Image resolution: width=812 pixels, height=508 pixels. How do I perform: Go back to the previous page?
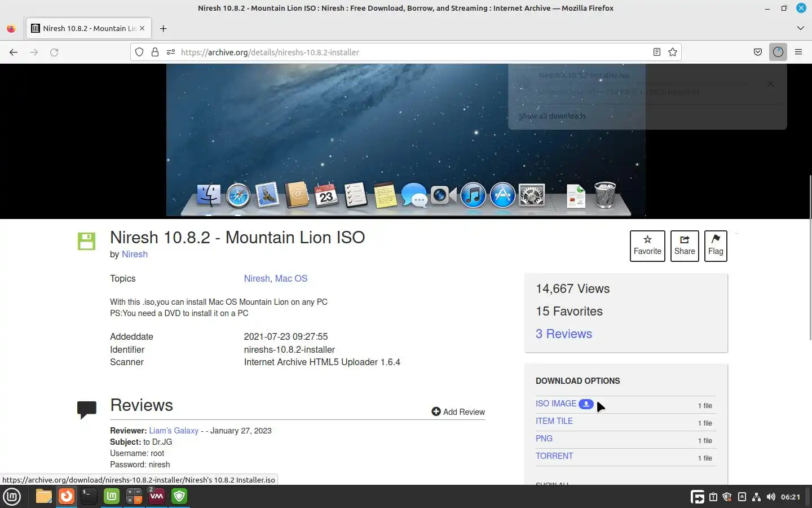[14, 52]
